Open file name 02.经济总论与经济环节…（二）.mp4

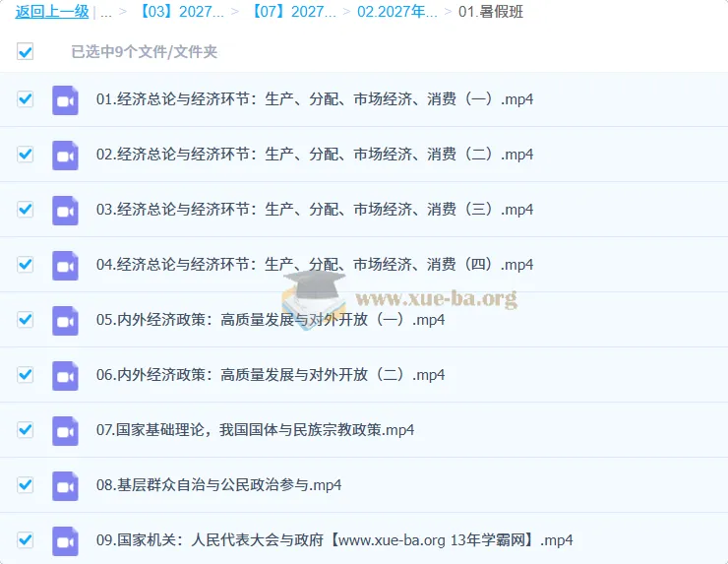click(x=315, y=155)
